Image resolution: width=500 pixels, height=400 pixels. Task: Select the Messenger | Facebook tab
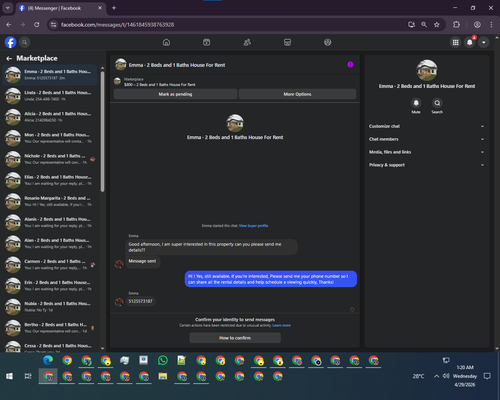point(60,8)
